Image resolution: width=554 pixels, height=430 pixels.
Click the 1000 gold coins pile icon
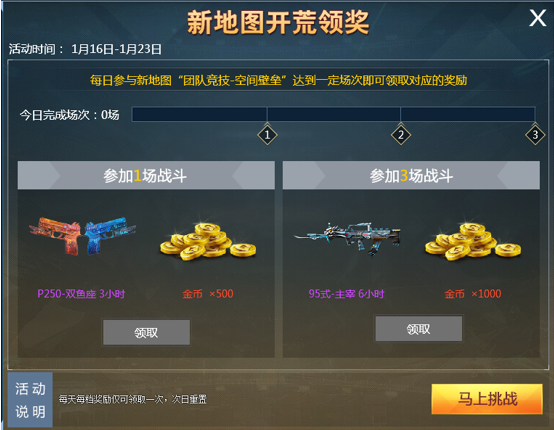(x=473, y=241)
